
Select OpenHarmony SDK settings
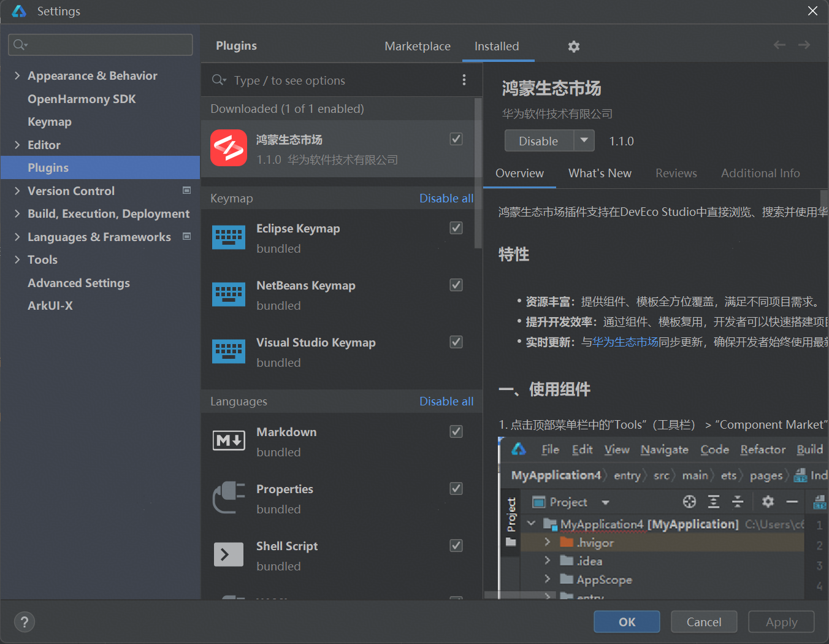tap(82, 99)
